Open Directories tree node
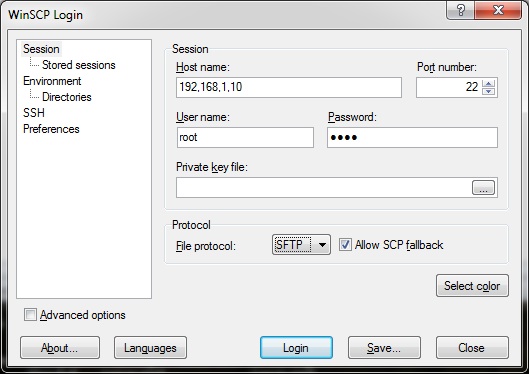Viewport: 529px width, 374px height. click(66, 97)
